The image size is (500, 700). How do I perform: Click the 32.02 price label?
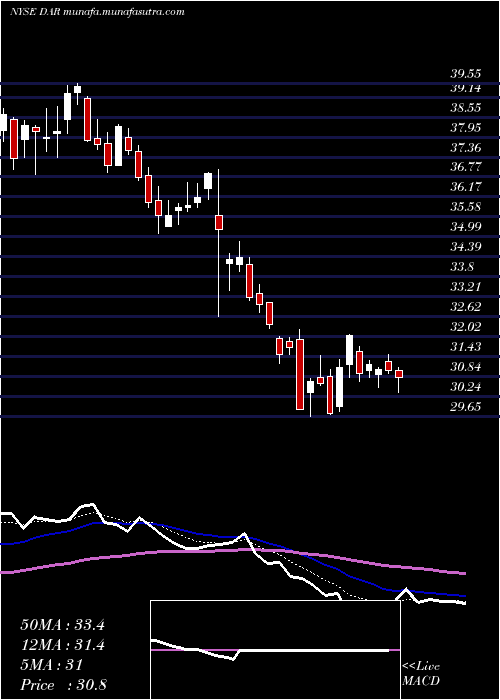point(465,327)
